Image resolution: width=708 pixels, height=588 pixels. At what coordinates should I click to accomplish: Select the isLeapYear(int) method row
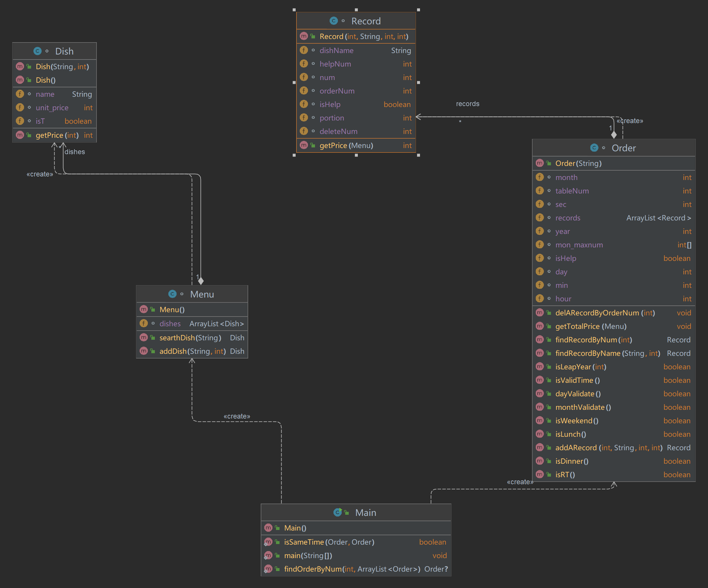580,367
